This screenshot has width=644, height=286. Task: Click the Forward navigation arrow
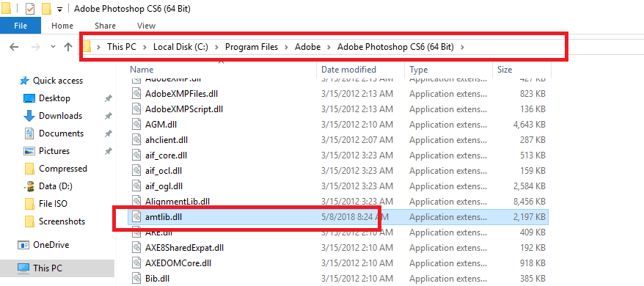point(36,47)
